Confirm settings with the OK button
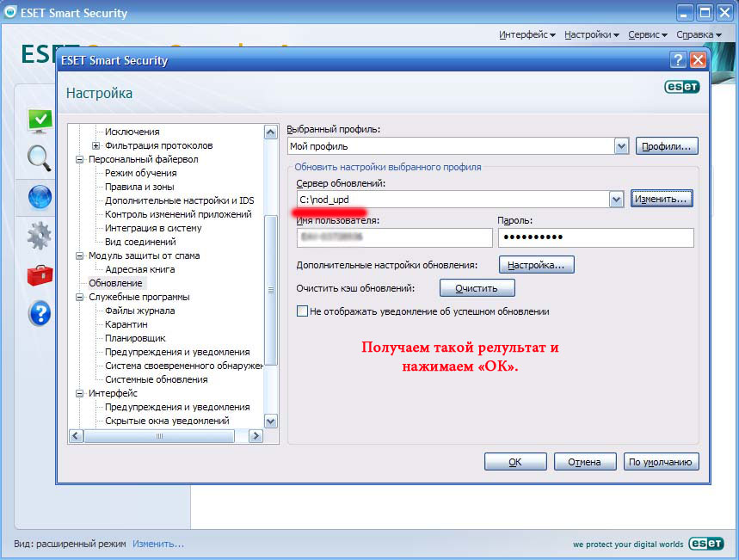Viewport: 739px width, 560px height. click(515, 462)
